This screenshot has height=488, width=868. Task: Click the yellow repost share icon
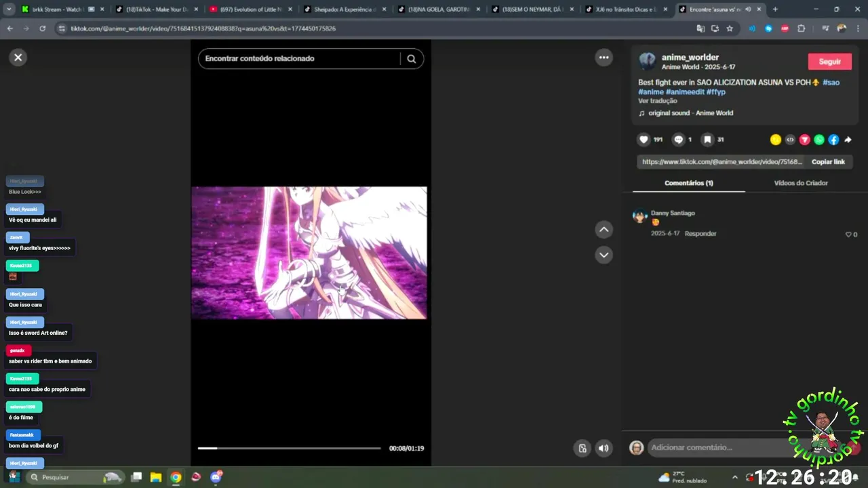pos(776,140)
